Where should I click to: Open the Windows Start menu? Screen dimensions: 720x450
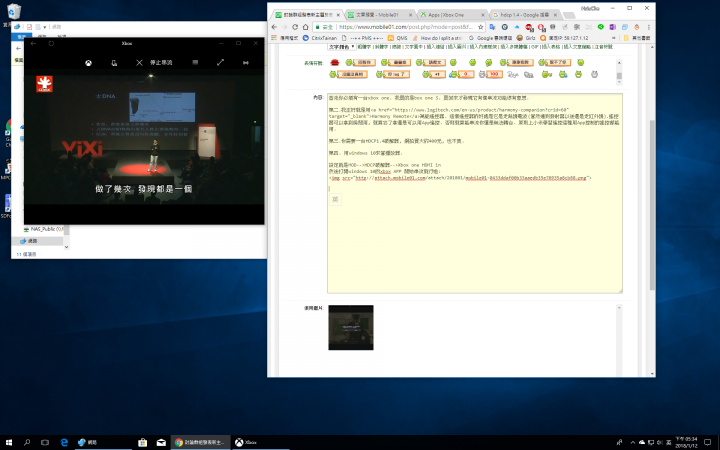(9, 442)
